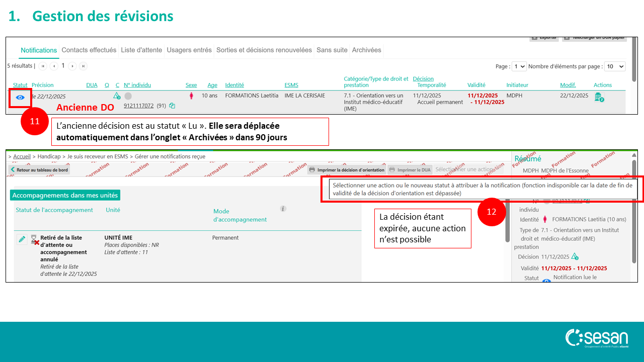644x362 pixels.
Task: Open individual number 9121117072 link
Action: (x=138, y=106)
